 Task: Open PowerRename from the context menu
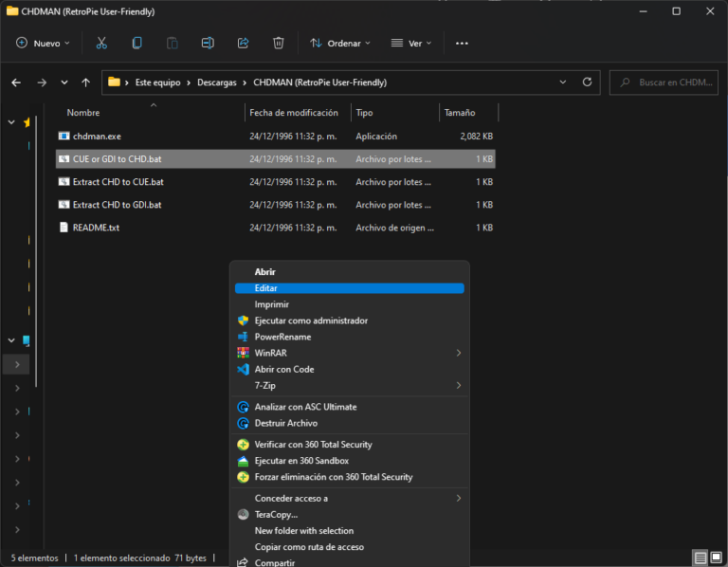282,337
